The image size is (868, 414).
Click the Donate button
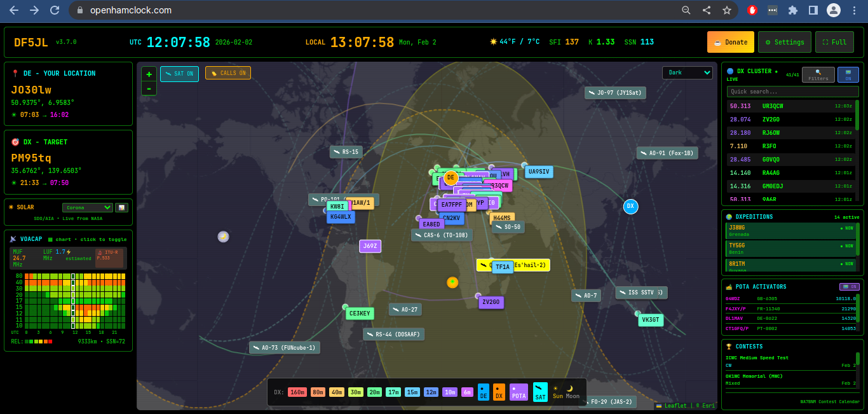(x=730, y=42)
